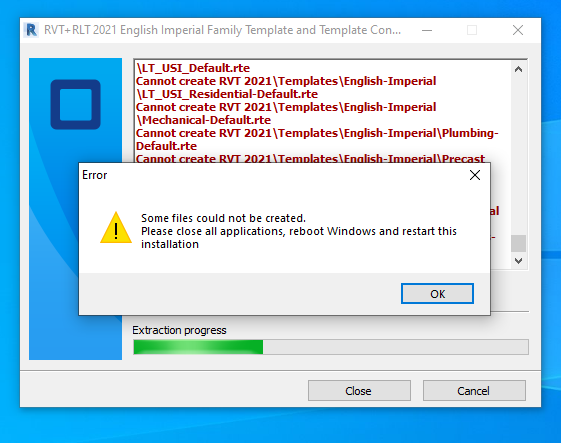Close the Error dialog with its X
The width and height of the screenshot is (561, 443).
pyautogui.click(x=475, y=175)
